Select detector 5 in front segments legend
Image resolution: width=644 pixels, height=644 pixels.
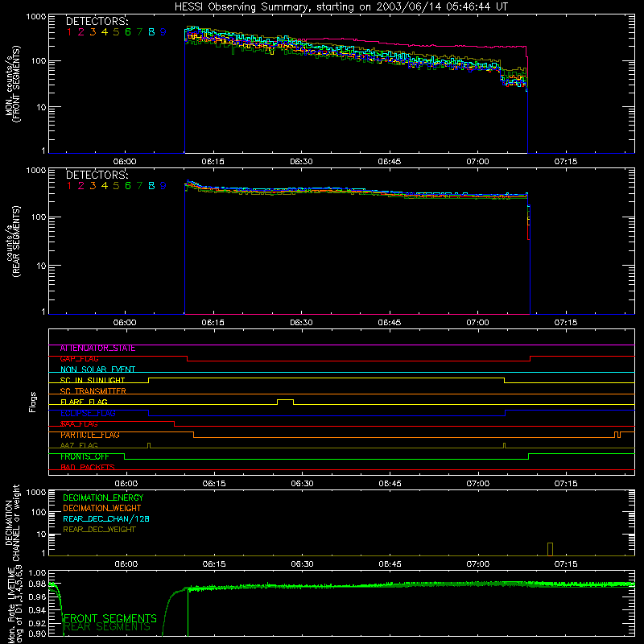(x=116, y=32)
